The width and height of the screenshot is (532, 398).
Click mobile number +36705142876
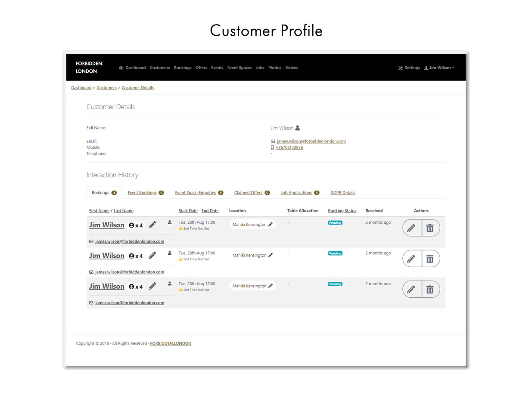289,148
